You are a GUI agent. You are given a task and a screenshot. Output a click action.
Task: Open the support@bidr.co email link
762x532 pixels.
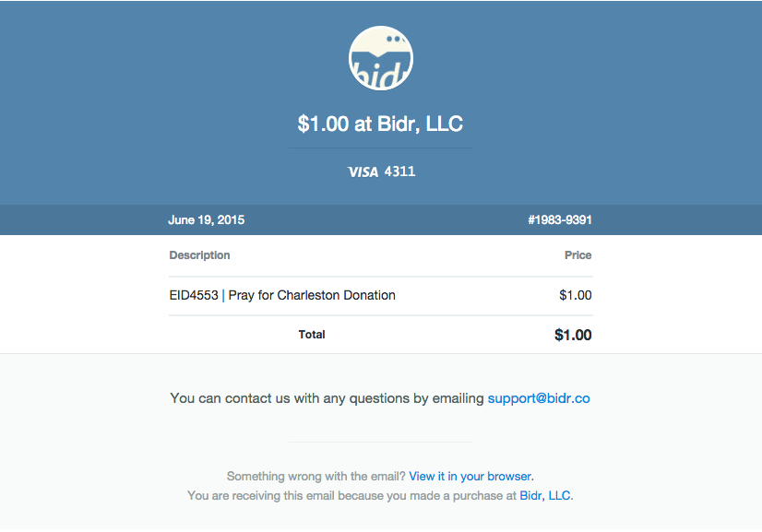click(539, 398)
